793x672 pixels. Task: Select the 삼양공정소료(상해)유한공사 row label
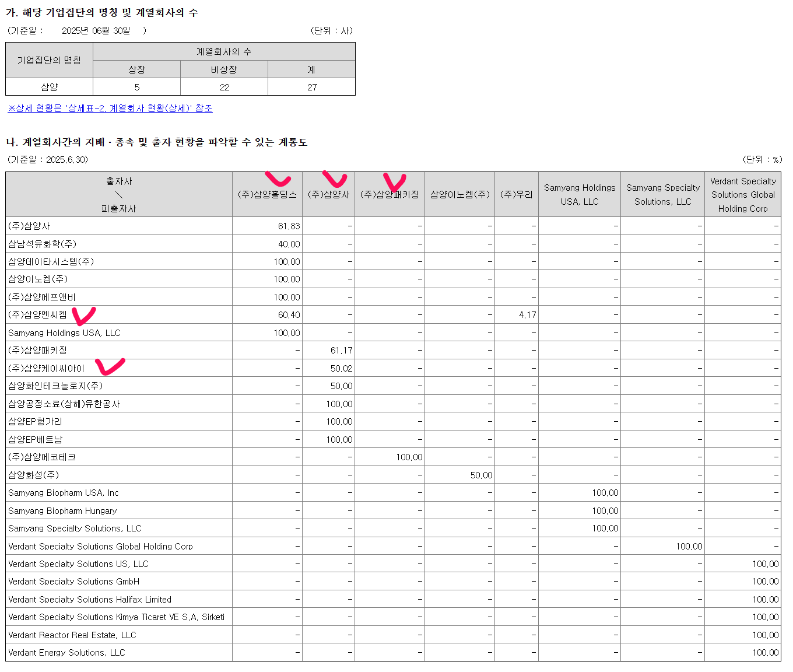coord(64,404)
